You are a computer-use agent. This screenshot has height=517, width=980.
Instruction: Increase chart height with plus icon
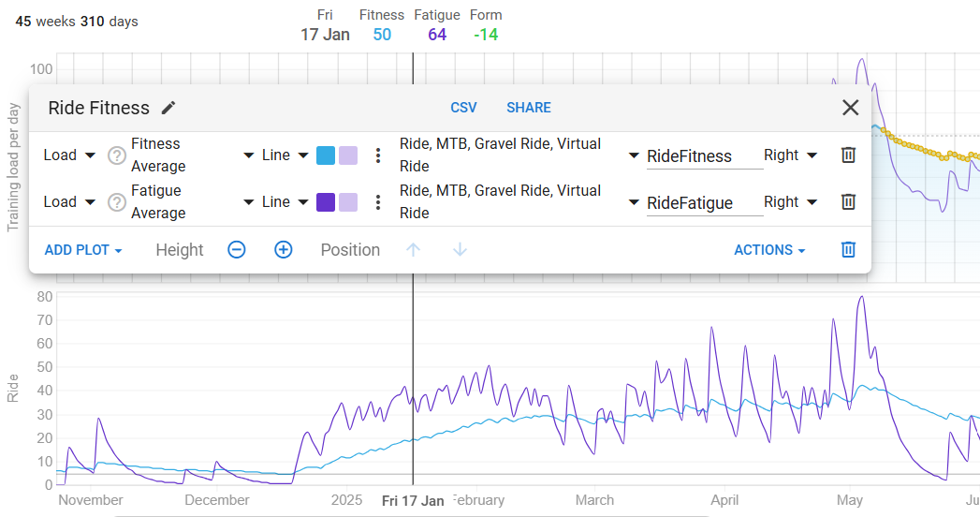click(283, 249)
